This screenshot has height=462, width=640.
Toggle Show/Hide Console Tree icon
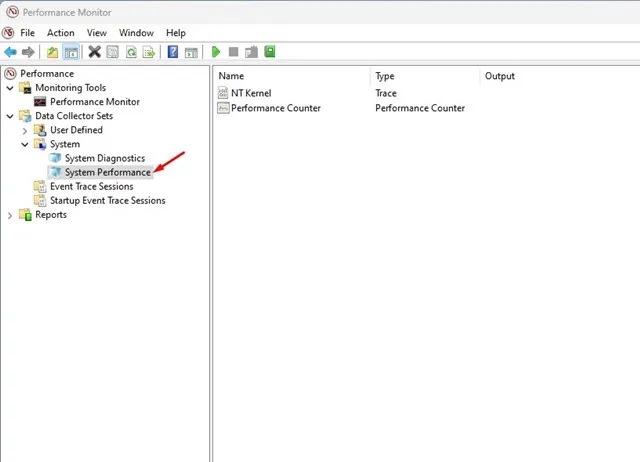(71, 52)
